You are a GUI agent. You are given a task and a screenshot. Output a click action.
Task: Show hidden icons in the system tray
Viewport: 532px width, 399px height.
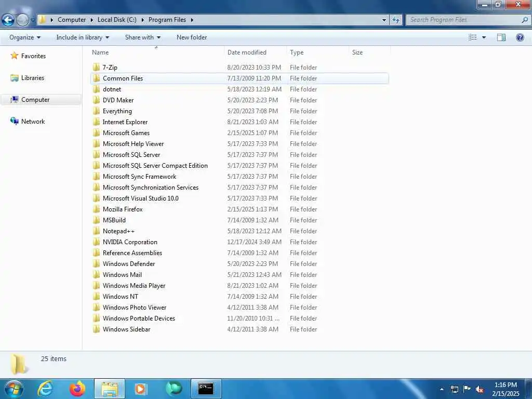(442, 389)
